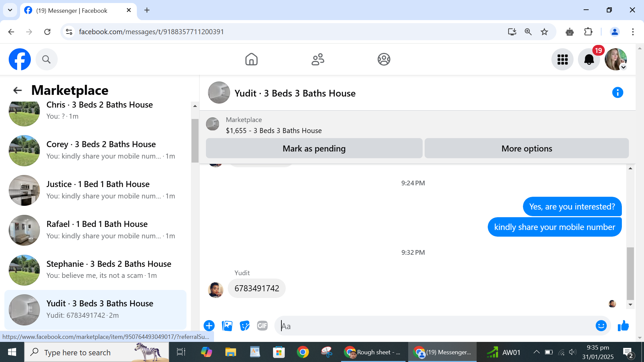
Task: Mark the listing as pending
Action: click(x=314, y=148)
